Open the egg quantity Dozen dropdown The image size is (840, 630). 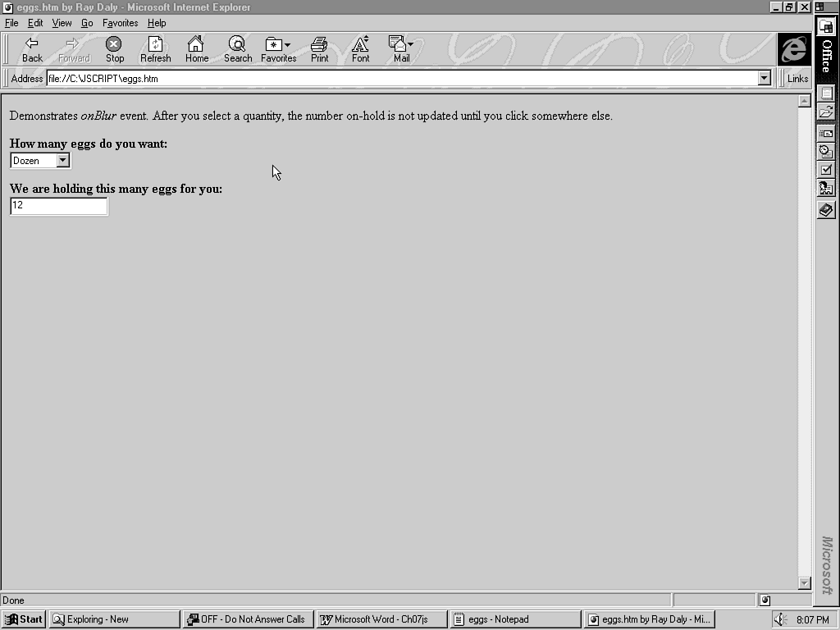pos(40,160)
